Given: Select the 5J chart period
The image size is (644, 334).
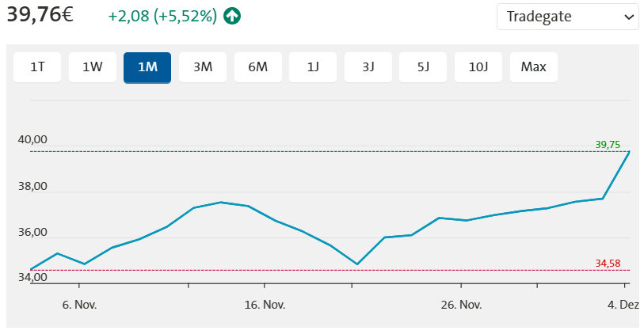Looking at the screenshot, I should pyautogui.click(x=423, y=67).
